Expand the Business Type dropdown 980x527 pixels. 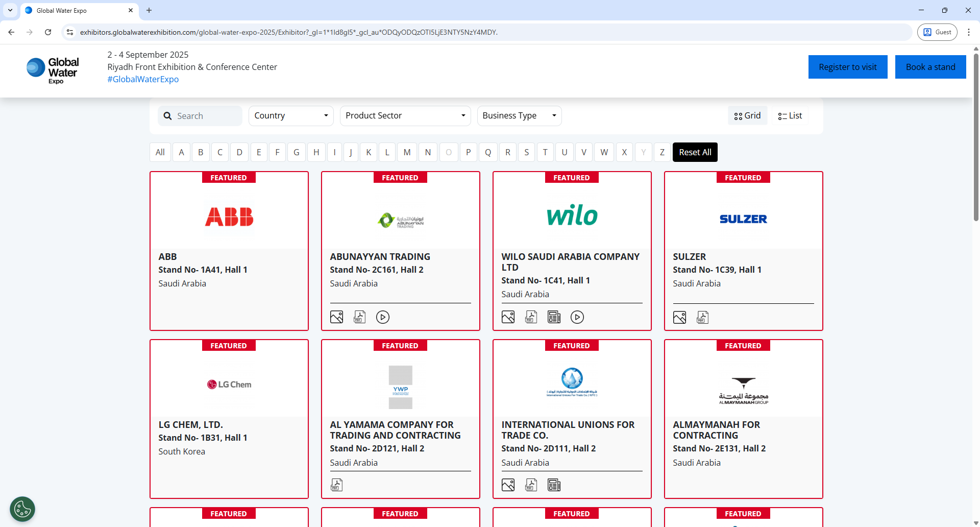click(519, 115)
